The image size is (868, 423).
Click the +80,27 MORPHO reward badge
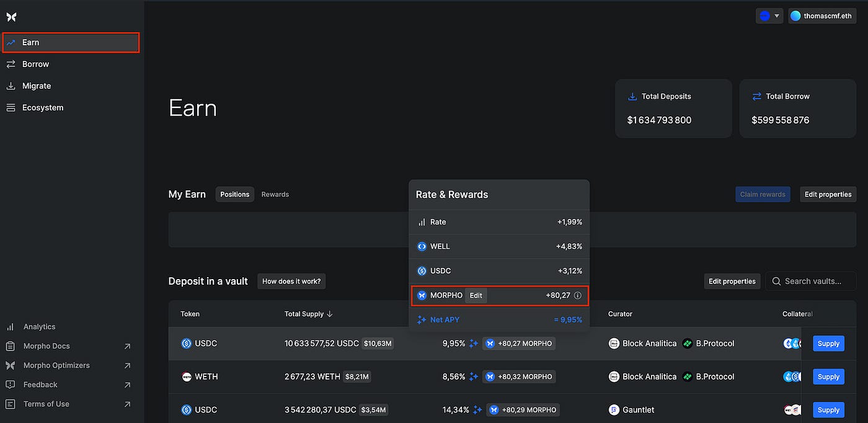point(519,343)
